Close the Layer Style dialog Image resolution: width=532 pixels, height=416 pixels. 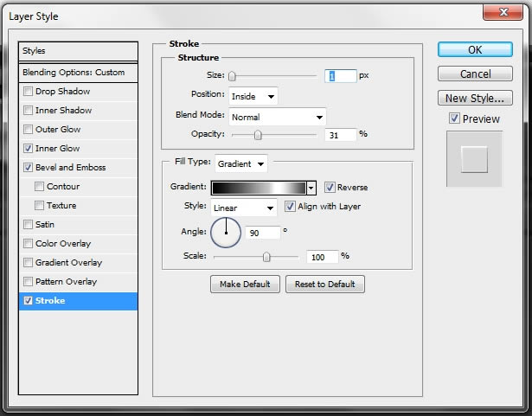pyautogui.click(x=503, y=13)
